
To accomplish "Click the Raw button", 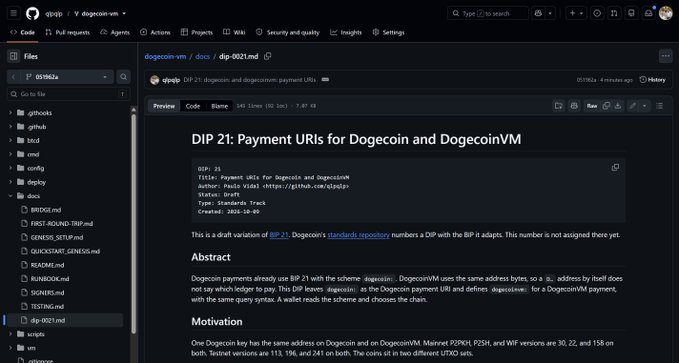I will click(x=592, y=106).
